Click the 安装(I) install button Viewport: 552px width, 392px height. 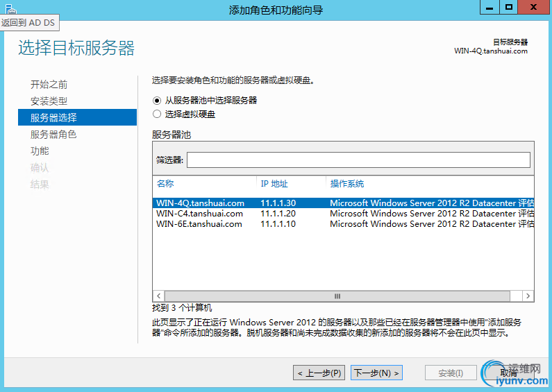point(451,373)
